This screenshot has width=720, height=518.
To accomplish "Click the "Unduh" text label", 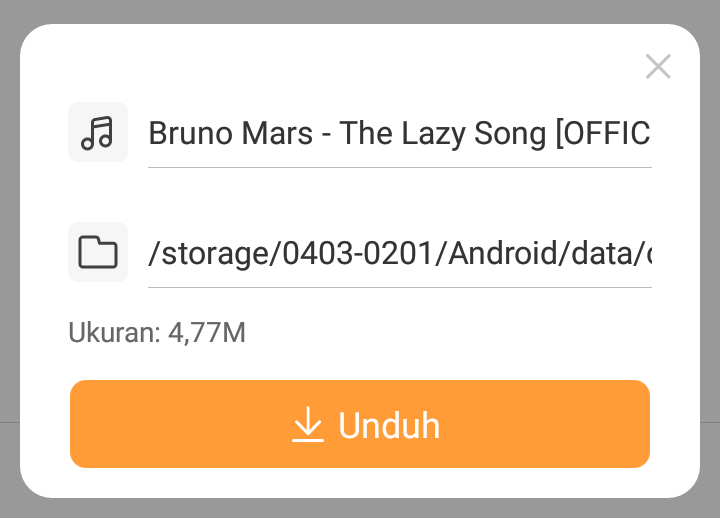I will pos(389,426).
